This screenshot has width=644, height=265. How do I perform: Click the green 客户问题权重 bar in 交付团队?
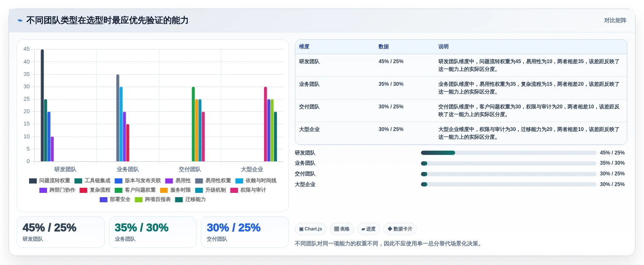point(193,124)
